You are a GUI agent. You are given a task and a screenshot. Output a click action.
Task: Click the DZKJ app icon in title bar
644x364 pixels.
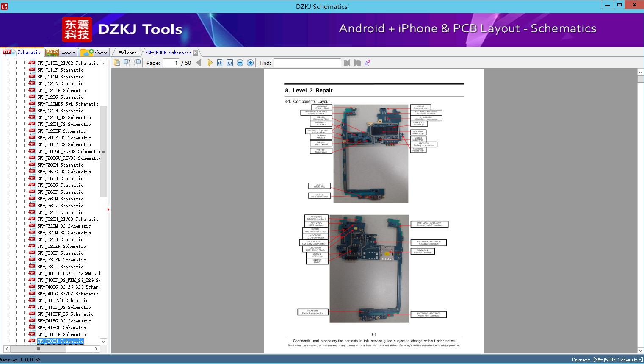4,6
